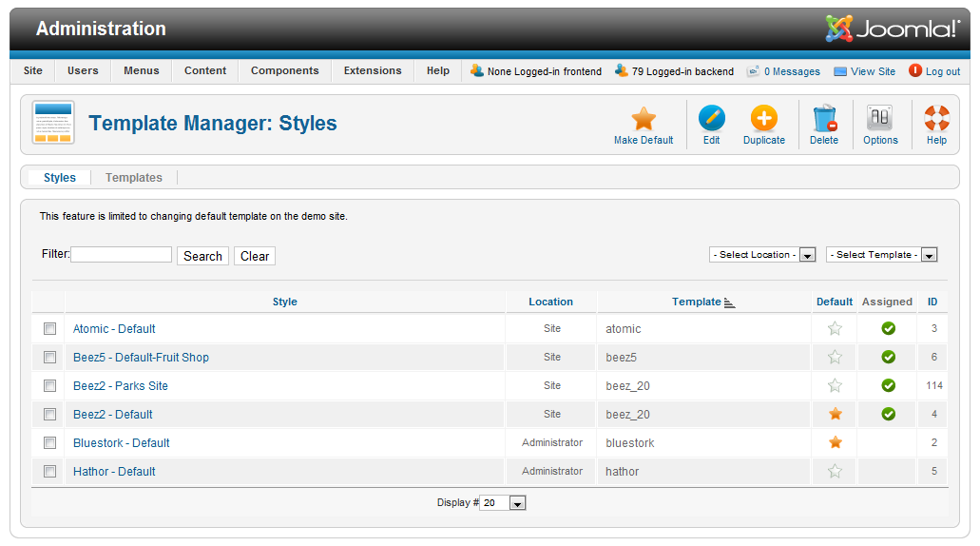Check the box beside Beez5 - Default-Fruit Shop
Image resolution: width=980 pixels, height=546 pixels.
[50, 357]
